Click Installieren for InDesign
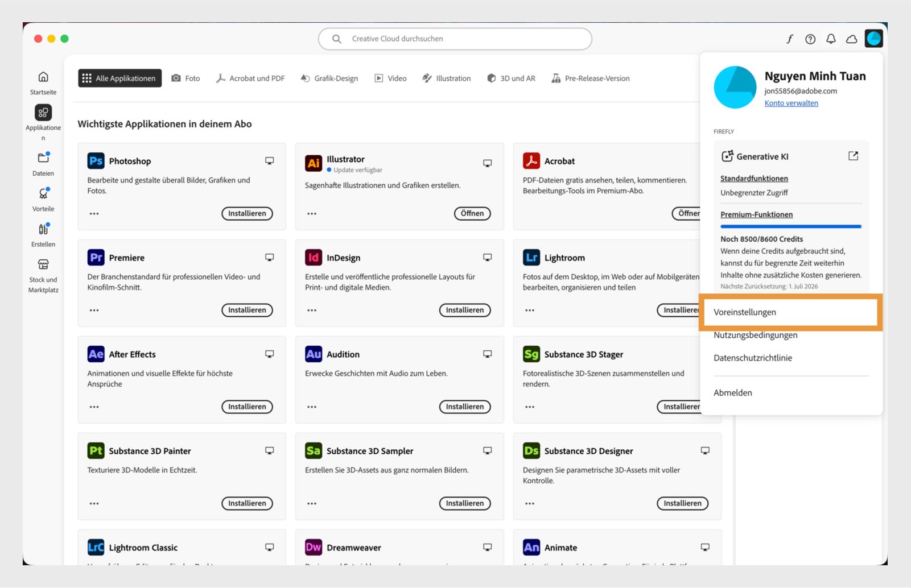 click(465, 310)
